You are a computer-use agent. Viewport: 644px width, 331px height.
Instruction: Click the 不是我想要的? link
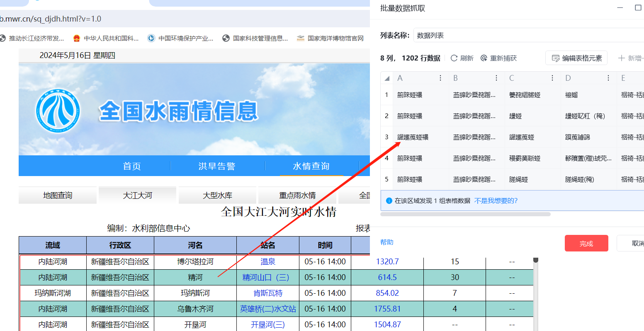[x=496, y=201]
